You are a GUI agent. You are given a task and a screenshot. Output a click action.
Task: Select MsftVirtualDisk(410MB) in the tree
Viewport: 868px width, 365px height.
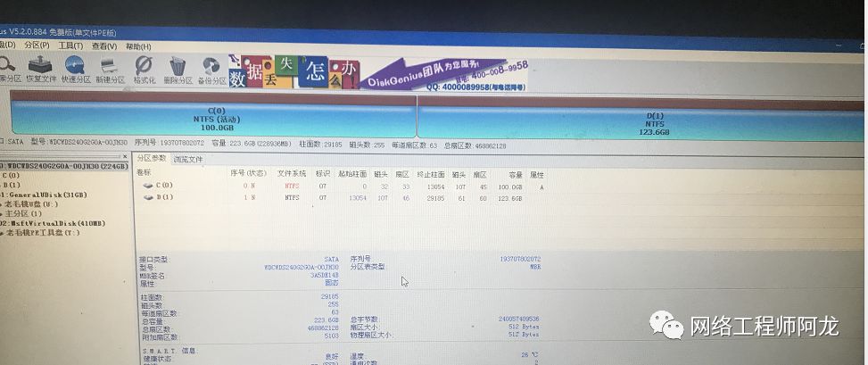53,224
